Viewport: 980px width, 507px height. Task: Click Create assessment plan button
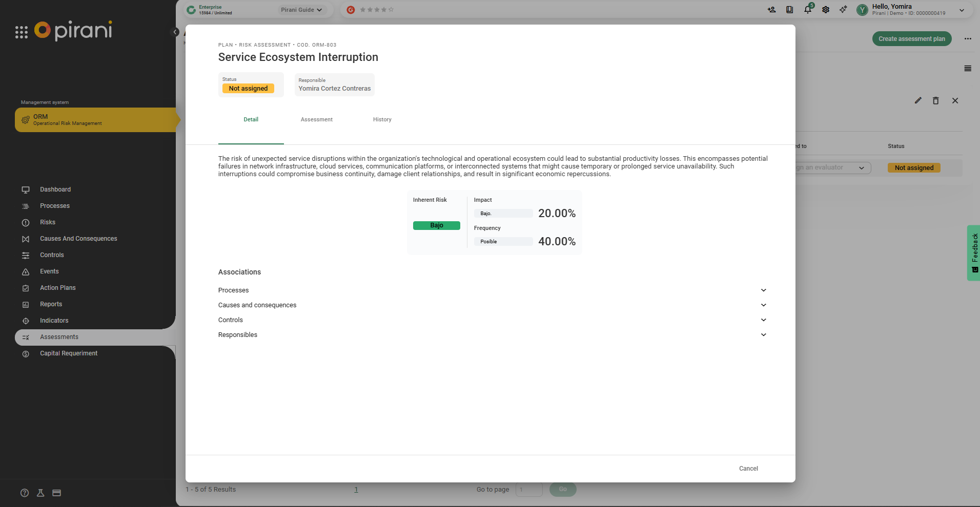[911, 39]
